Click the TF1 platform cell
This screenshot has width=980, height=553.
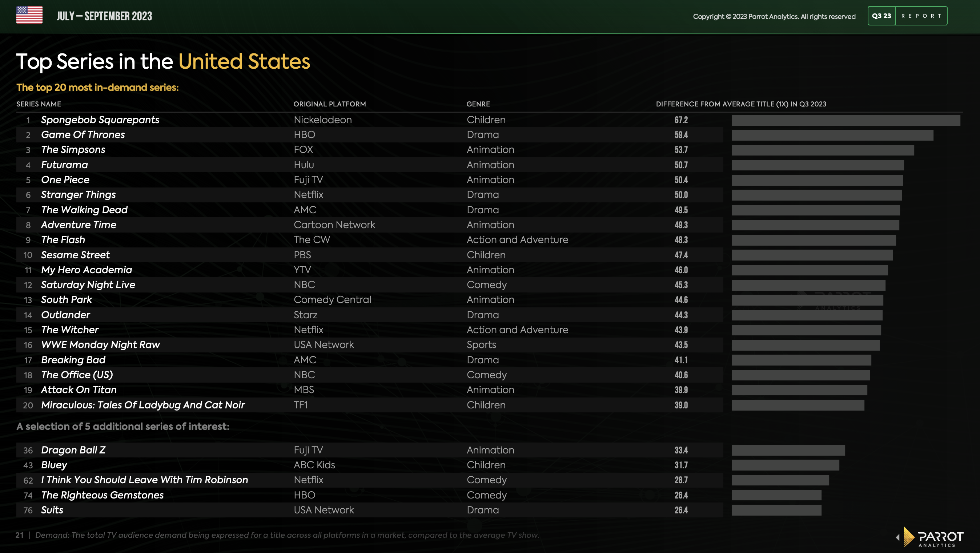tap(301, 405)
